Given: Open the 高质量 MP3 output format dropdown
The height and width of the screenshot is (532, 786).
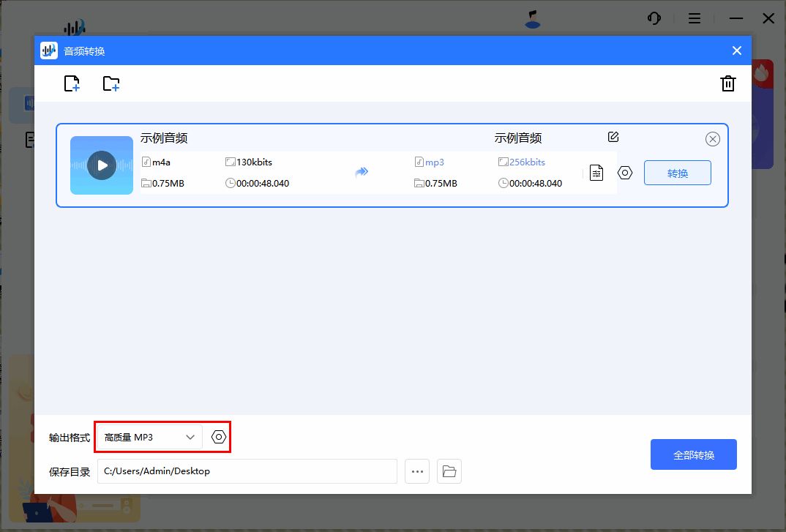Looking at the screenshot, I should (x=150, y=437).
